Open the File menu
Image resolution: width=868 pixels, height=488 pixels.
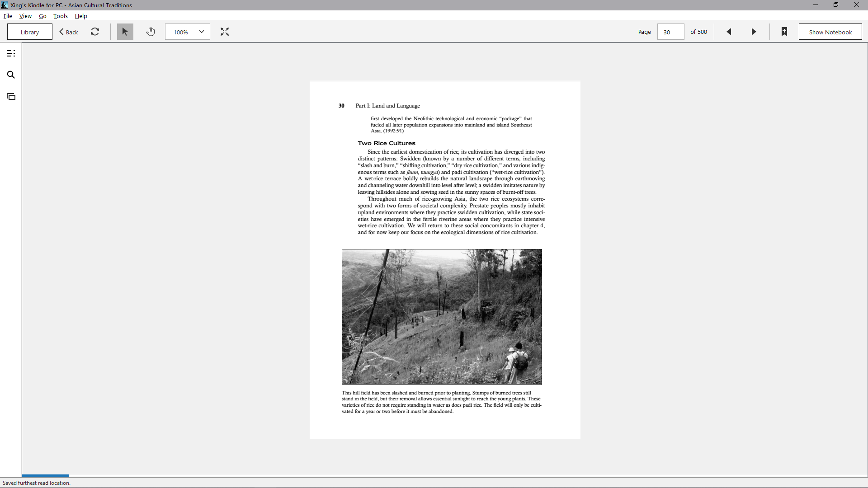tap(8, 16)
